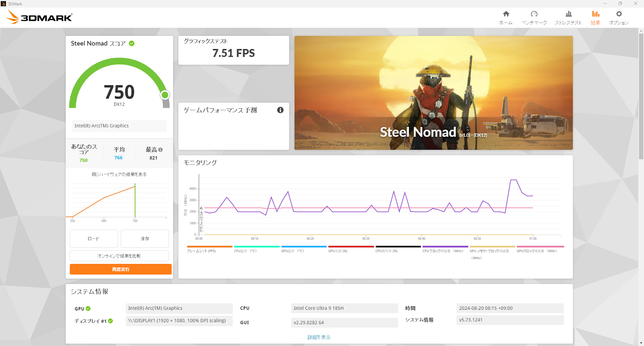Click the display value \\.\DISPLAY1 (1920 × 1080)
644x346 pixels.
pos(179,321)
